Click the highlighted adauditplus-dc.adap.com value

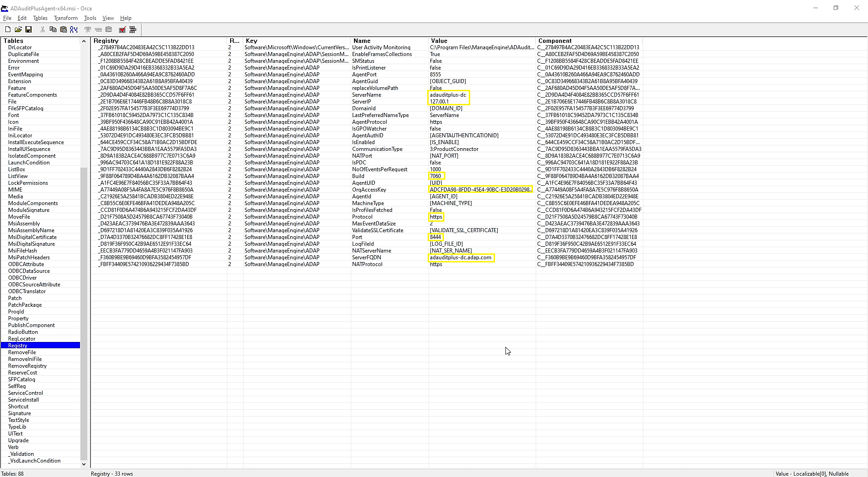461,257
